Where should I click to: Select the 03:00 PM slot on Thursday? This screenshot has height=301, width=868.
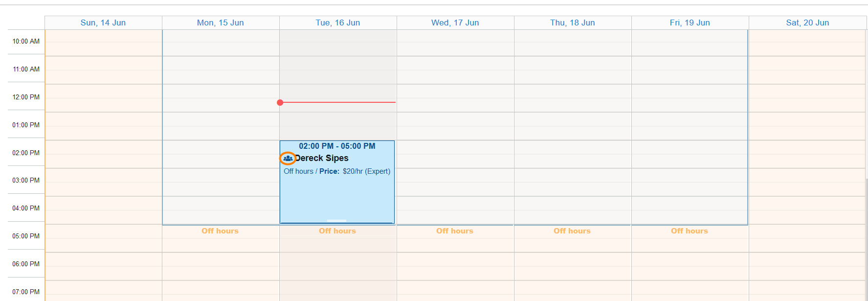tap(573, 182)
